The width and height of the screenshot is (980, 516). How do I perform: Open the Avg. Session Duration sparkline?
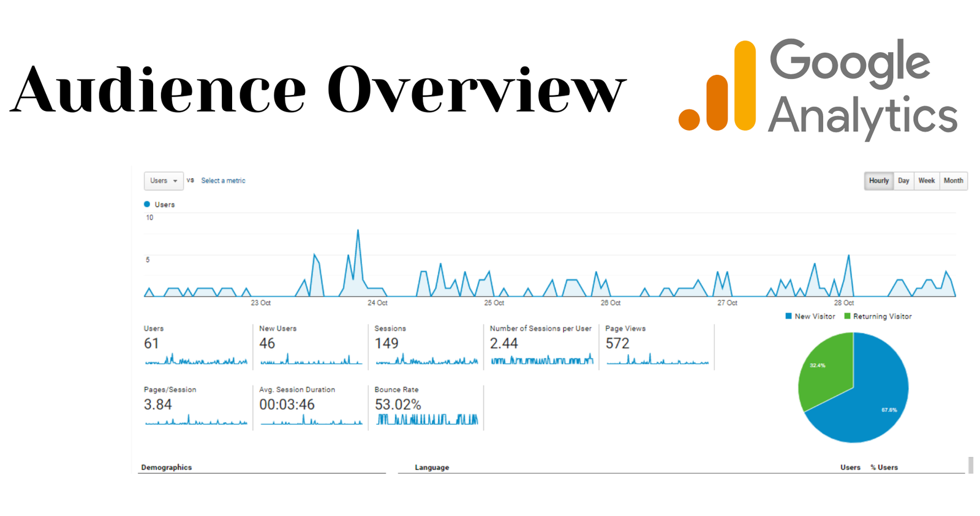point(311,420)
